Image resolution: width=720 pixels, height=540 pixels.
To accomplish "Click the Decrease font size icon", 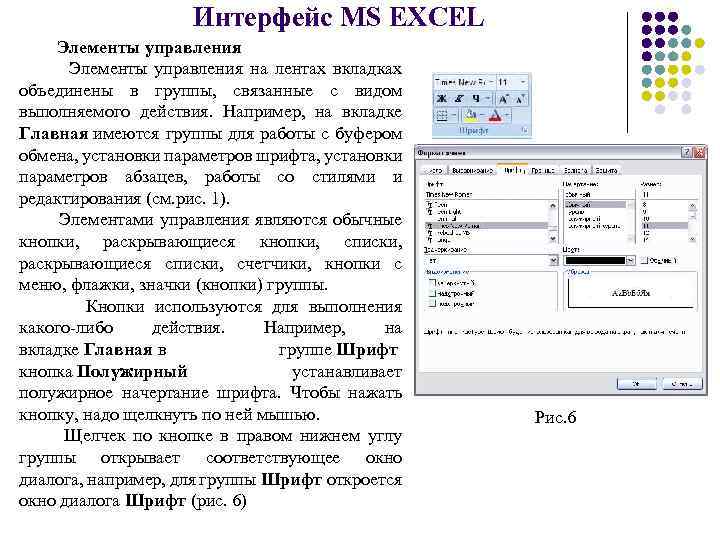I will (520, 99).
